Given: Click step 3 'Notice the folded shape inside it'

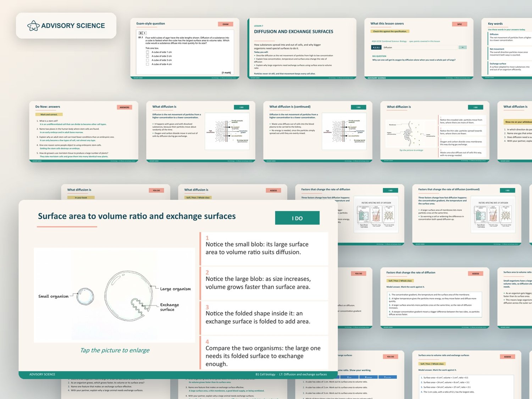Looking at the screenshot, I should (258, 317).
